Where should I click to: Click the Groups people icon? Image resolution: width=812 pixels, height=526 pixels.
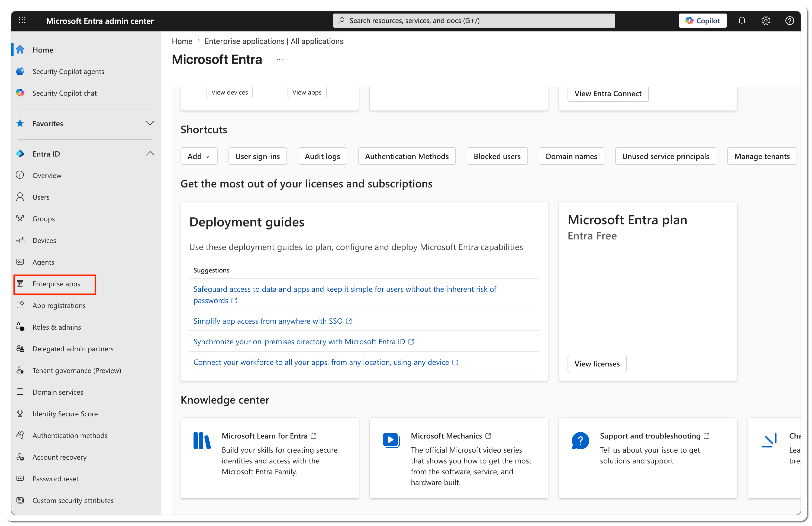(x=20, y=219)
